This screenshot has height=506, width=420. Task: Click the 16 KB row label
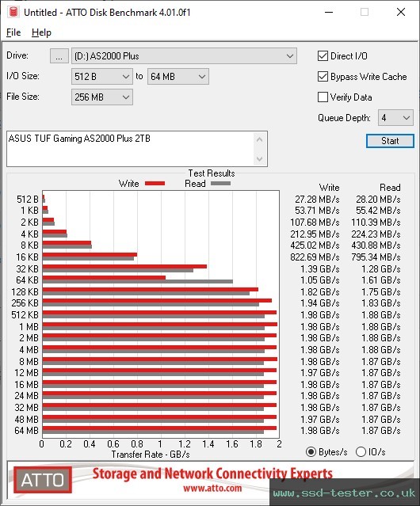pyautogui.click(x=27, y=257)
